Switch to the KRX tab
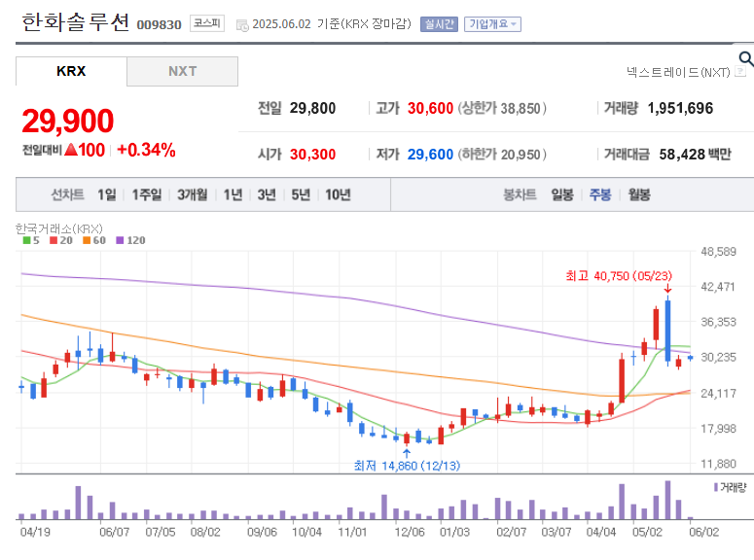 71,71
